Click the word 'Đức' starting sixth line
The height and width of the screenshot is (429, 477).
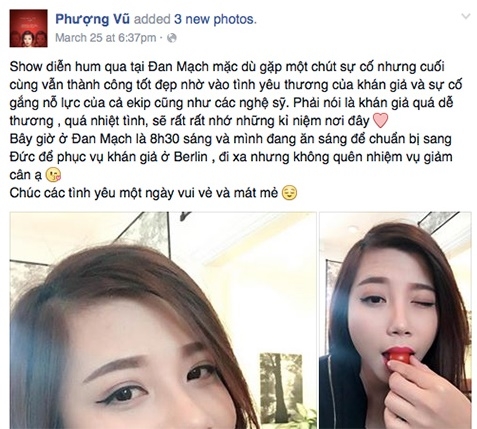pos(20,157)
